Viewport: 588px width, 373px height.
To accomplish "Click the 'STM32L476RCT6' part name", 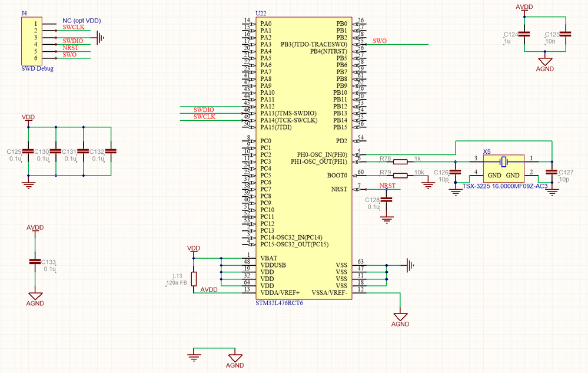I will (x=279, y=303).
